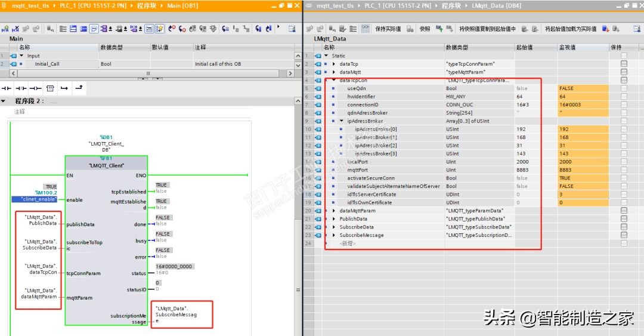The image size is (644, 336).
Task: Insert empty box instruction
Action: pos(50,88)
